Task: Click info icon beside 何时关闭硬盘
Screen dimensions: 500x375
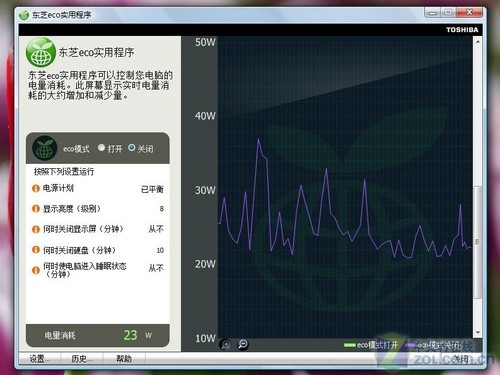Action: pos(36,250)
